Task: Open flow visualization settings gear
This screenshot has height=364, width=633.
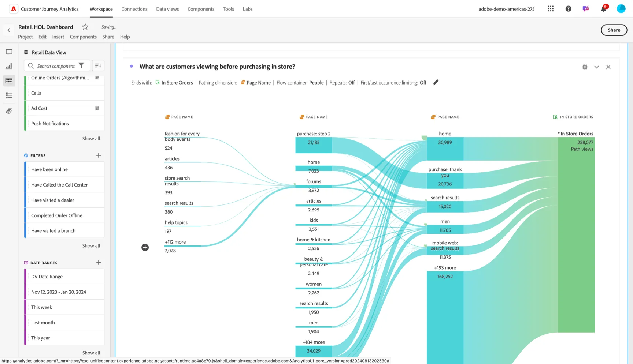Action: tap(585, 67)
